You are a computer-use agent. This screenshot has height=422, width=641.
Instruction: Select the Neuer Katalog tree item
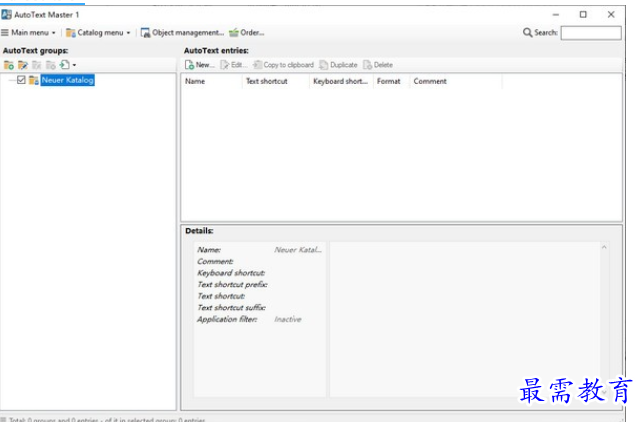[x=67, y=80]
